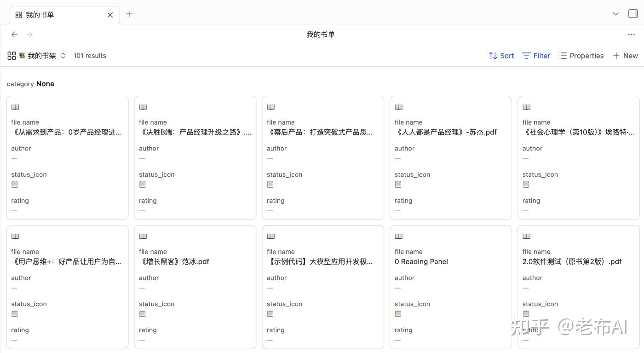
Task: Open the three-dot more options menu
Action: [x=631, y=35]
